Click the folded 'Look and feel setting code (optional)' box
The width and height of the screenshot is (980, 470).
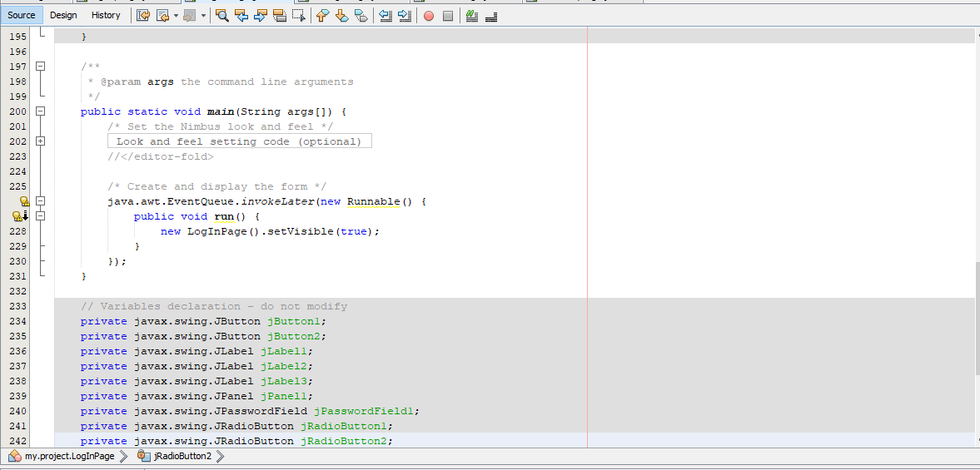click(239, 141)
